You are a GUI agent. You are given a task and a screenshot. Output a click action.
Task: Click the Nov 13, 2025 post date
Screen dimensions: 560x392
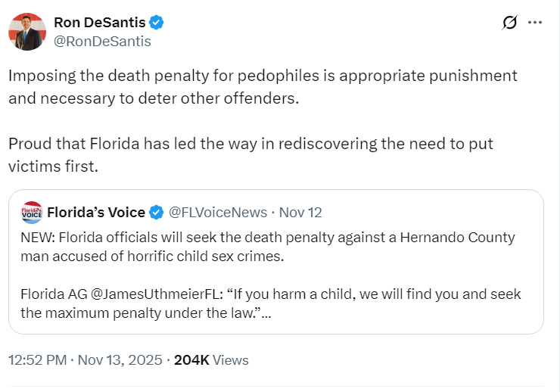[x=120, y=360]
